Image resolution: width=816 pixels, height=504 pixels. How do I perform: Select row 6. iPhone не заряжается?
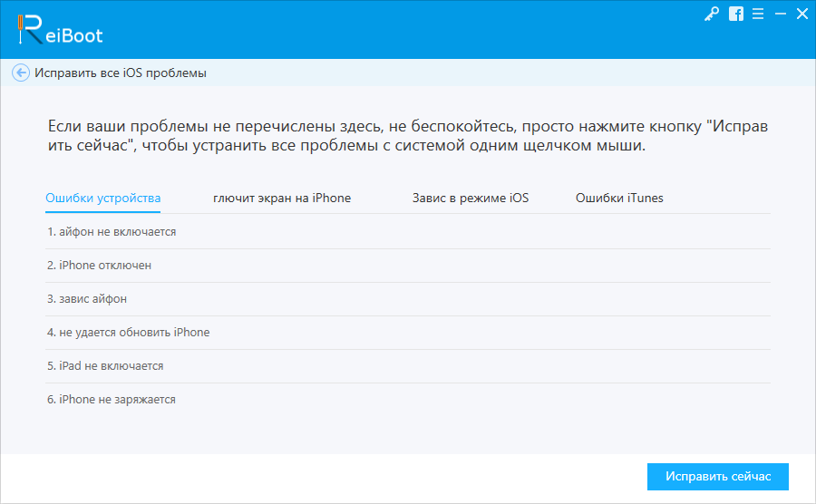[408, 400]
